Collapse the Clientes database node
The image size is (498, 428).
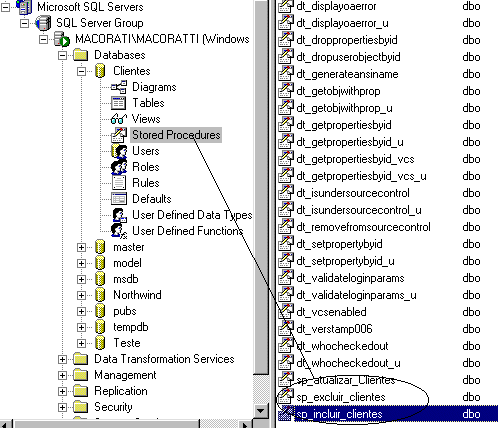pyautogui.click(x=81, y=71)
